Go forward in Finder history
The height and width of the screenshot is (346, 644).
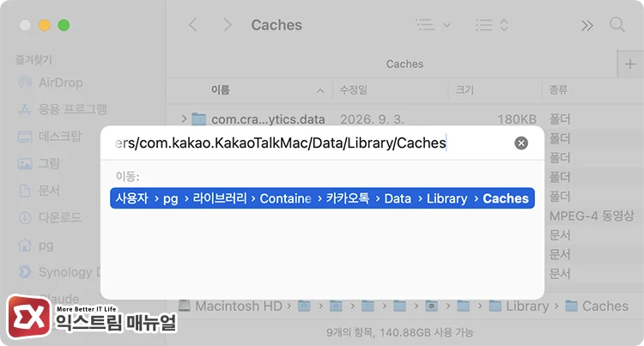228,25
